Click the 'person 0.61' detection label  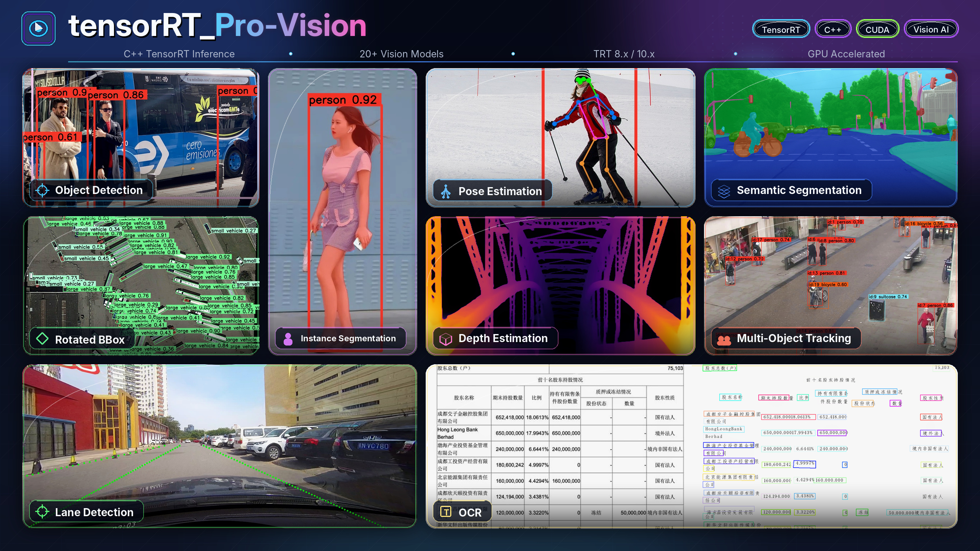click(52, 137)
